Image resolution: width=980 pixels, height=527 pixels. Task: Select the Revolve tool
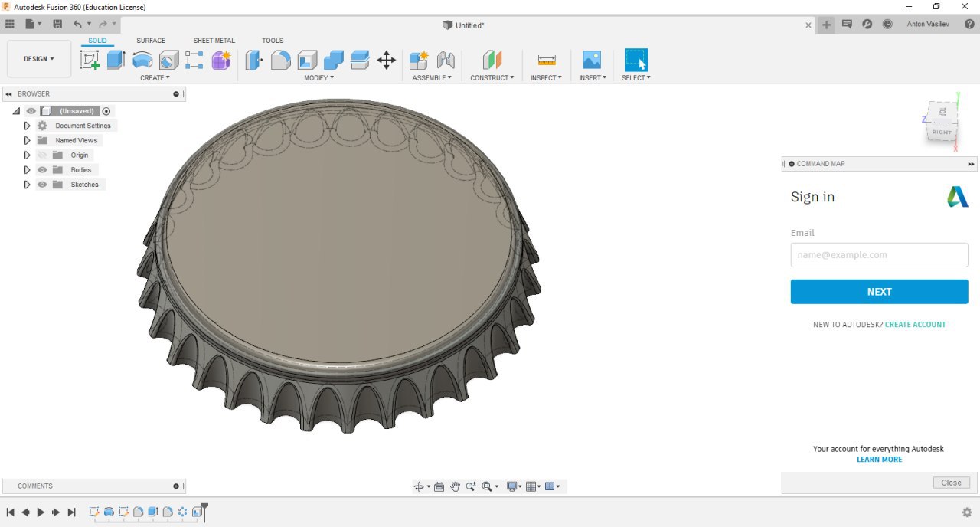142,60
